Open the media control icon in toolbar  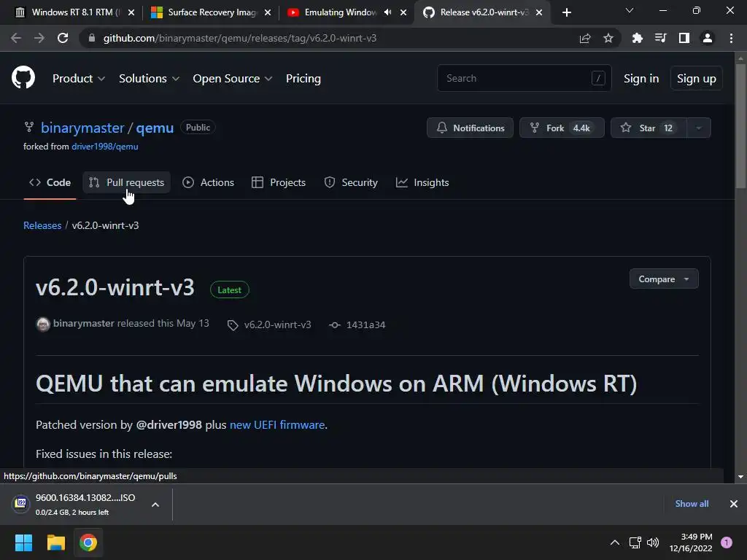coord(660,38)
